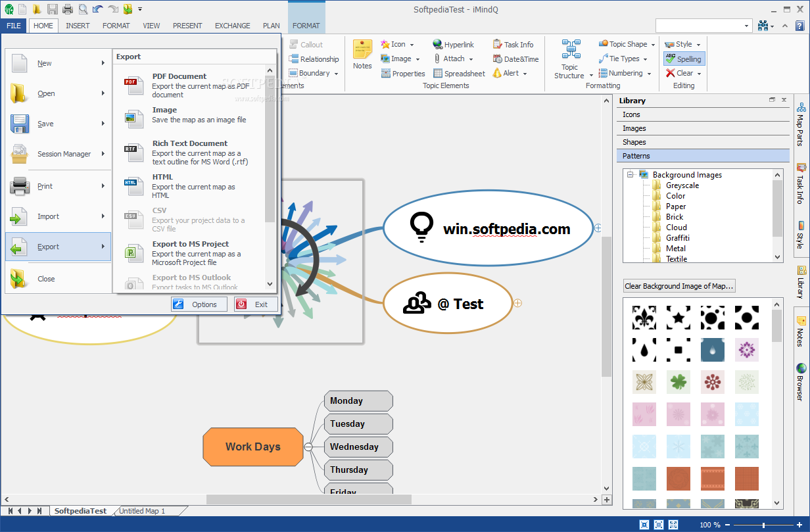Open the Map Parts side tab
The height and width of the screenshot is (532, 810).
click(x=801, y=125)
